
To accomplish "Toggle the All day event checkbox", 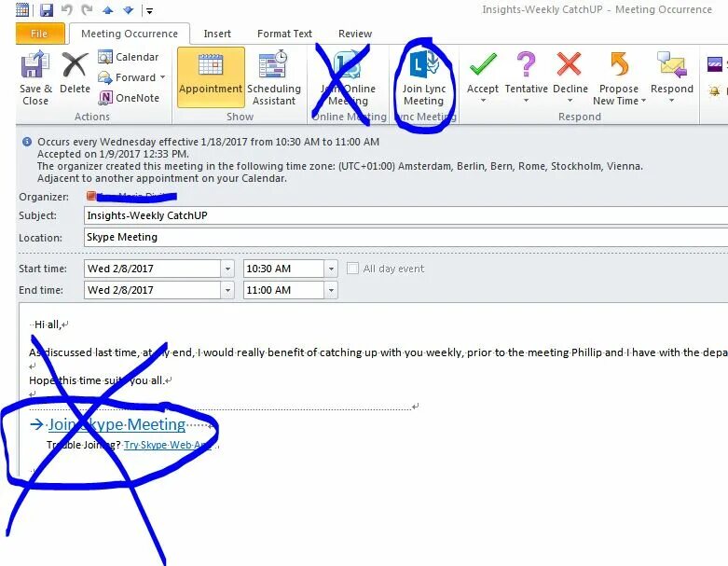I will (x=352, y=269).
